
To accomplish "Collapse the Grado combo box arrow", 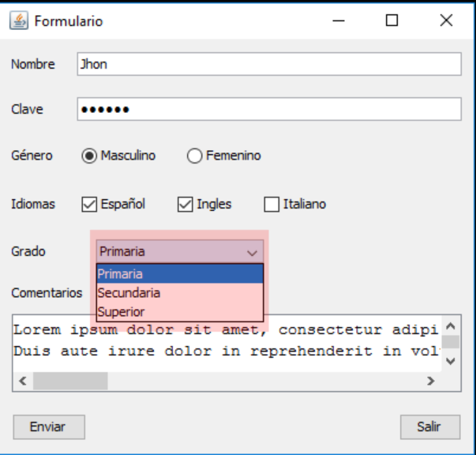I will pos(253,252).
